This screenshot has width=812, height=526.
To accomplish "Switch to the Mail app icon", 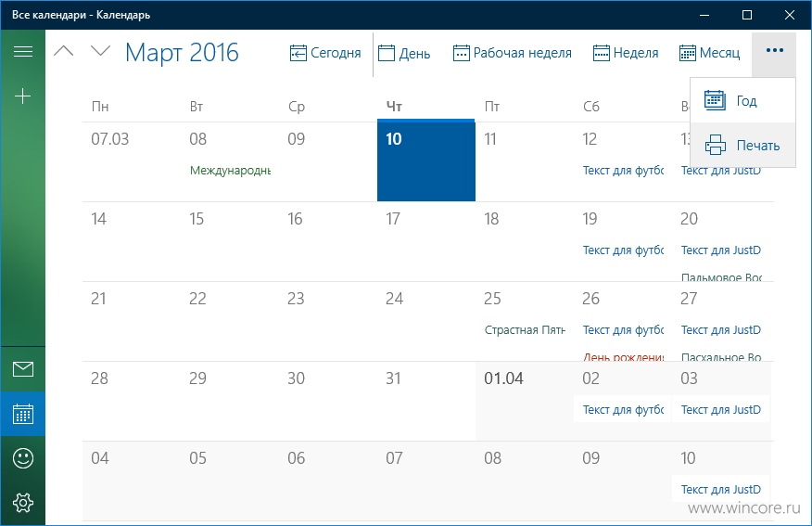I will [23, 369].
